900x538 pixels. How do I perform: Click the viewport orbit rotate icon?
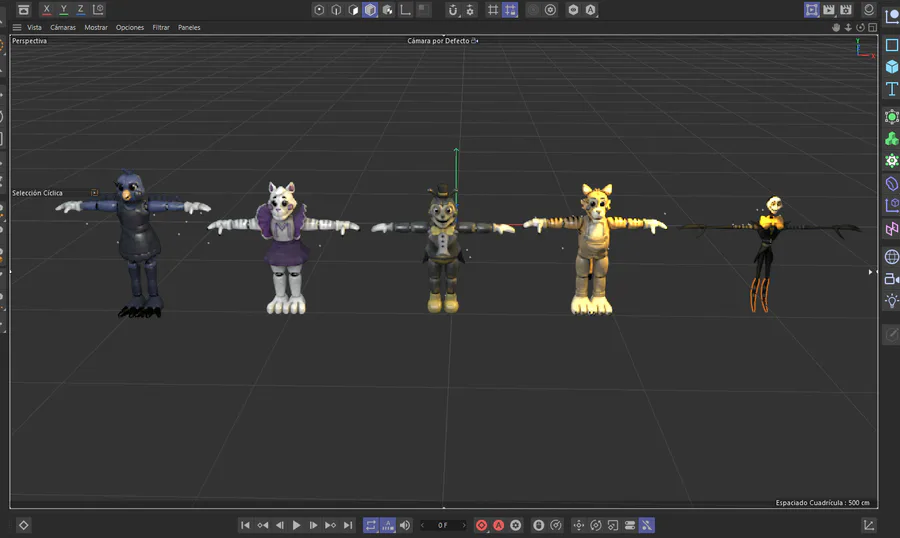860,27
